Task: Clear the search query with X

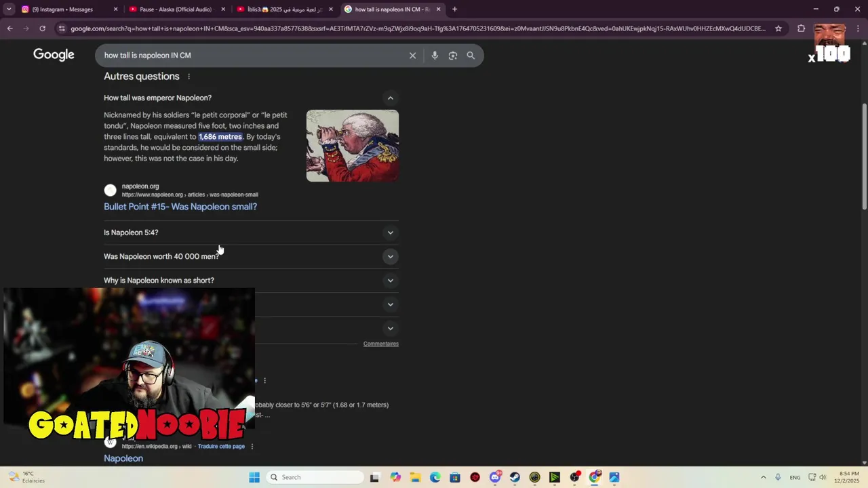Action: 412,56
